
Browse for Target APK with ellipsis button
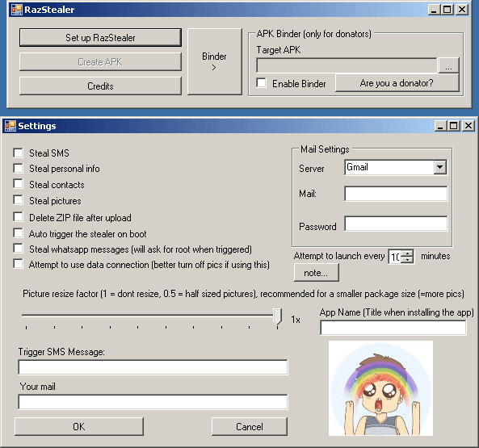448,65
